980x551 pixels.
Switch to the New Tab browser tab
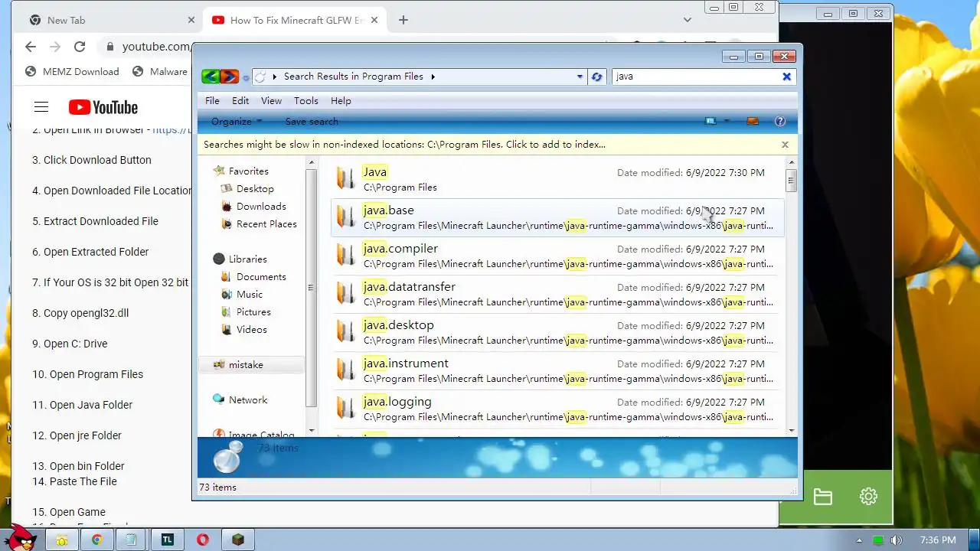111,21
